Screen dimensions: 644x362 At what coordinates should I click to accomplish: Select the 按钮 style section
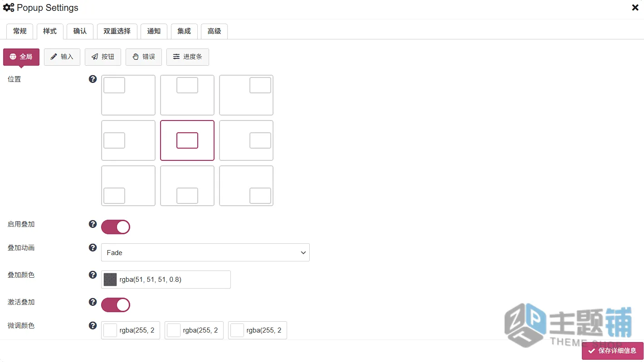(103, 57)
